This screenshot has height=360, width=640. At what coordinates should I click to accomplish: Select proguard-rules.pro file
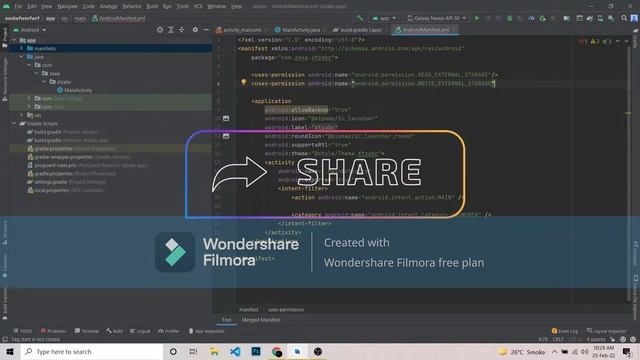click(56, 165)
